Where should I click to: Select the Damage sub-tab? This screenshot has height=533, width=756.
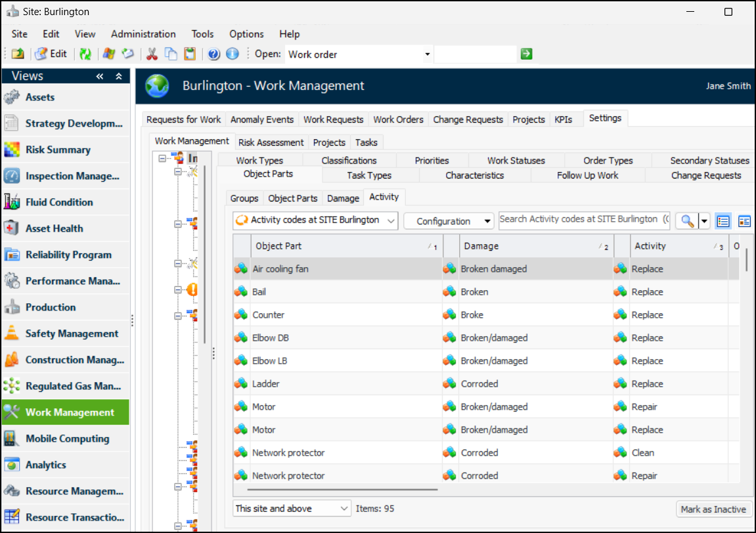point(343,198)
